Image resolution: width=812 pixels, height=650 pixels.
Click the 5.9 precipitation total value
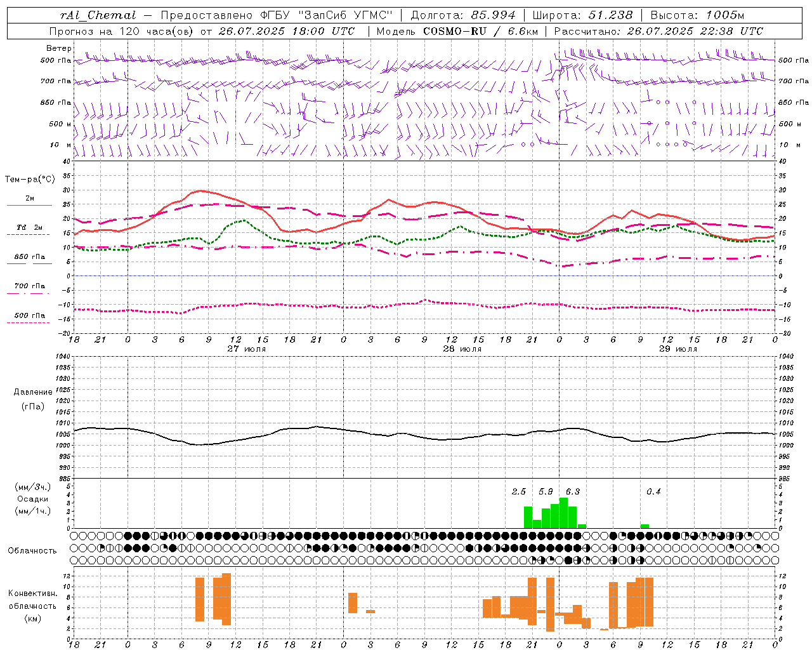(546, 491)
